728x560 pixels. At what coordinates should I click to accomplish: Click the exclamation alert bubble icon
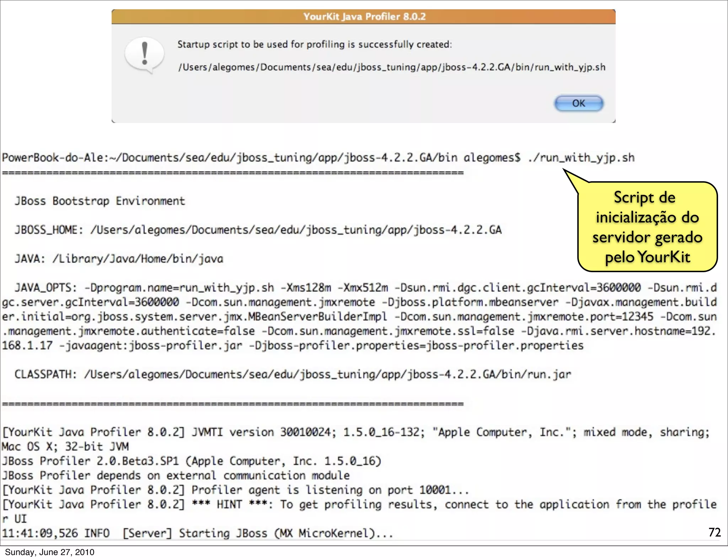click(144, 54)
